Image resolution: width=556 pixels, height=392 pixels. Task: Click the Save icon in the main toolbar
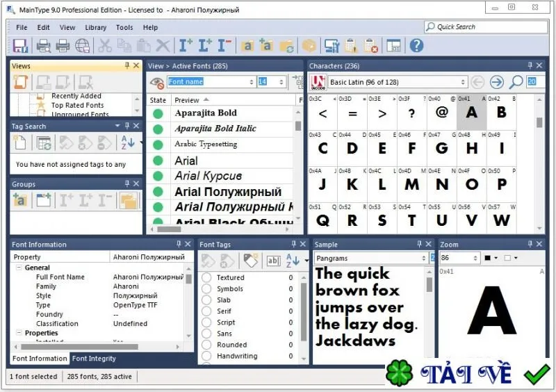(20, 46)
